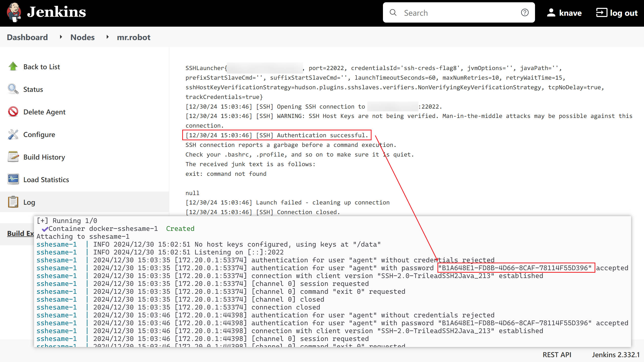The image size is (644, 362).
Task: Select Back to List in sidebar
Action: pos(42,67)
